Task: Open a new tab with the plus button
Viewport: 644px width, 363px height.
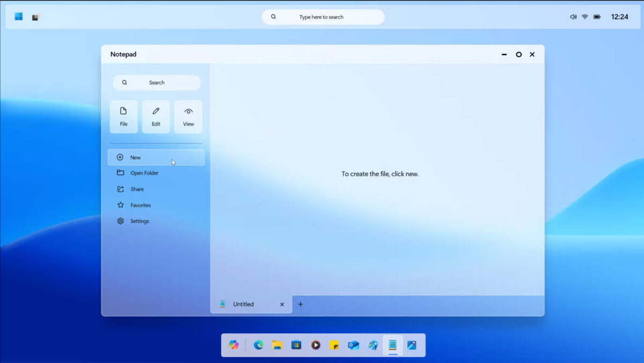Action: click(x=301, y=304)
